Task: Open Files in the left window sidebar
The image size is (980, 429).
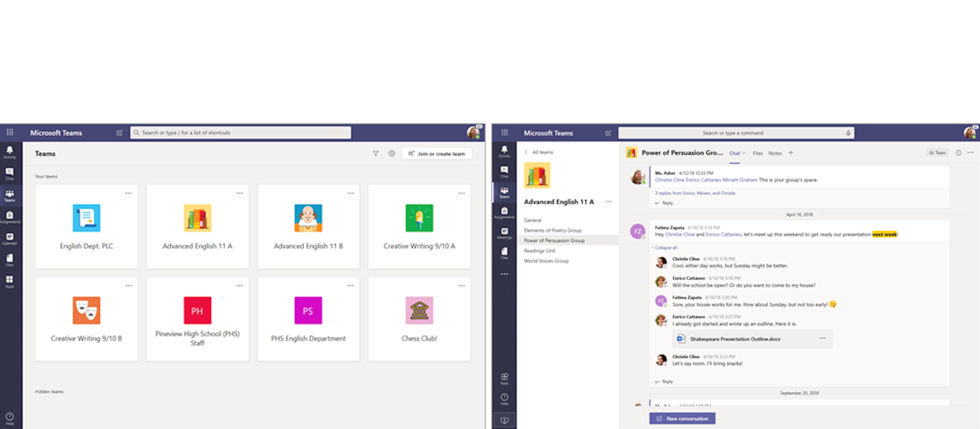Action: tap(10, 260)
